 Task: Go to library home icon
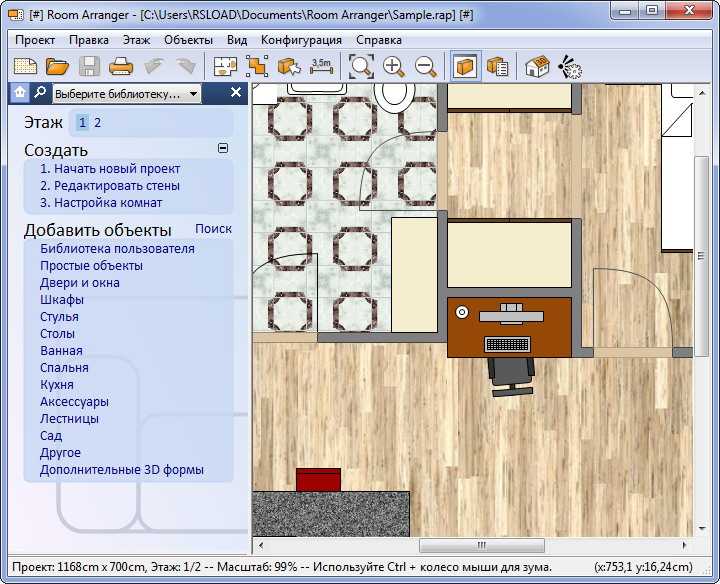(20, 93)
